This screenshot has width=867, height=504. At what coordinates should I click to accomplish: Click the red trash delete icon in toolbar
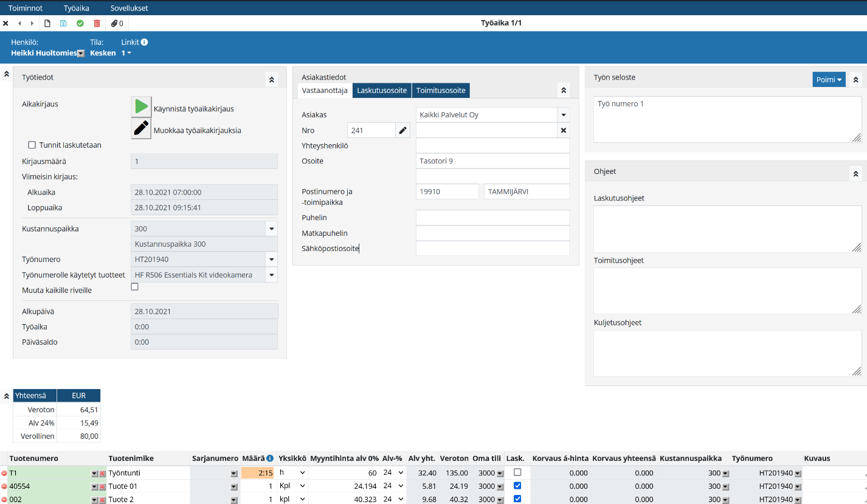[x=97, y=24]
